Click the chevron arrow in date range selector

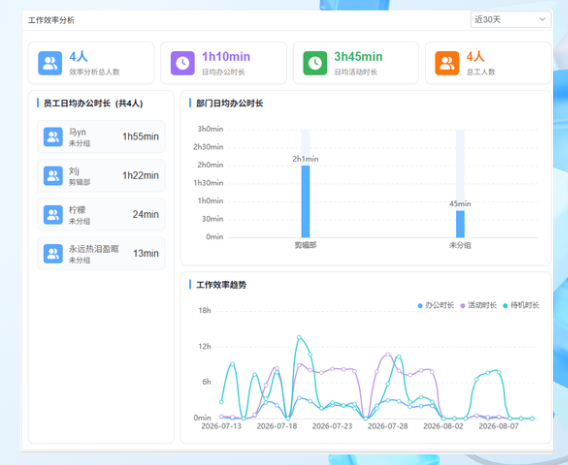click(x=542, y=19)
